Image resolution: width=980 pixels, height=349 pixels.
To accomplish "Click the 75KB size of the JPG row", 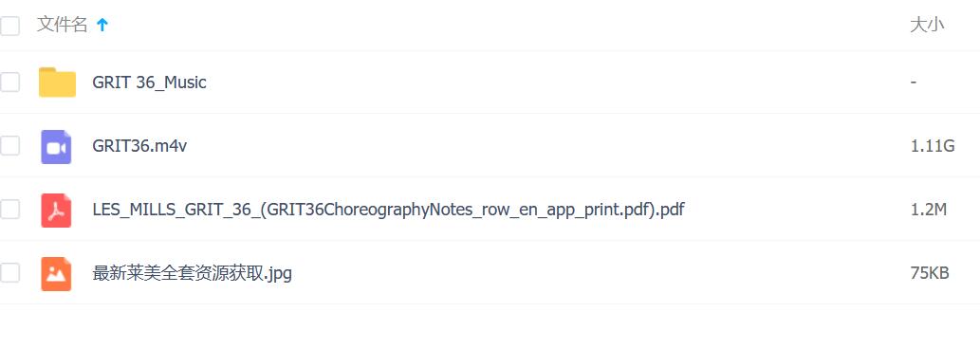I will 930,273.
